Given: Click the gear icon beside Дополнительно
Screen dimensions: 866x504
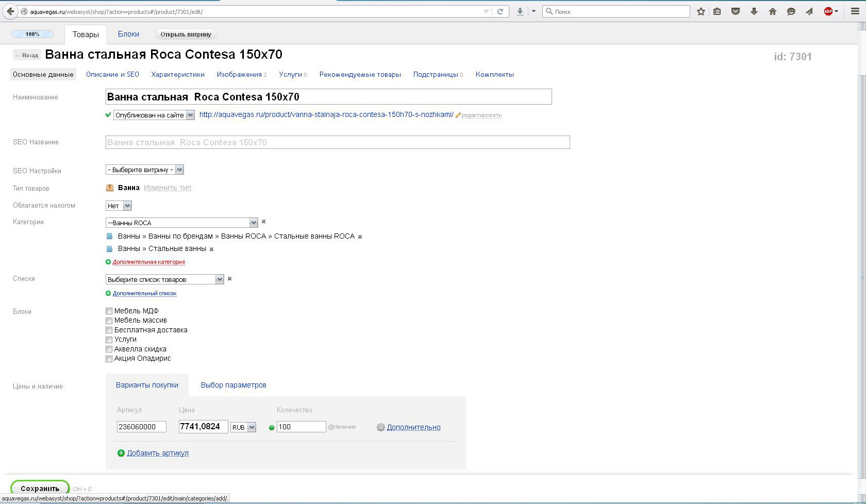Looking at the screenshot, I should click(381, 427).
